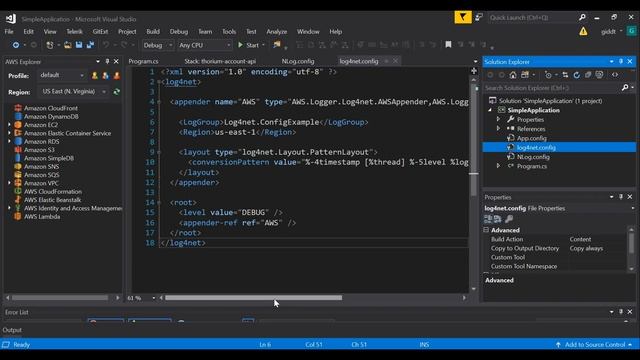Collapse the Advanced category in Properties

point(486,230)
